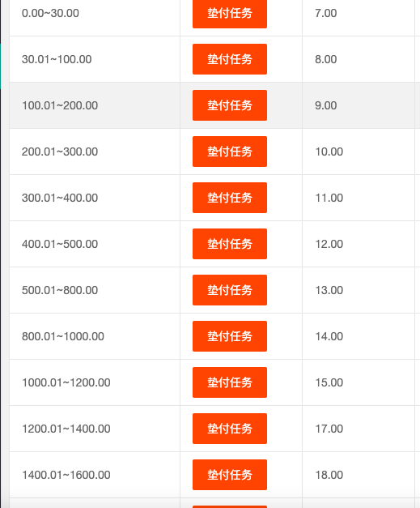Viewport: 420px width, 508px height.
Task: Click 垫付任务 button in 500.01~800.00 row
Action: [x=230, y=290]
